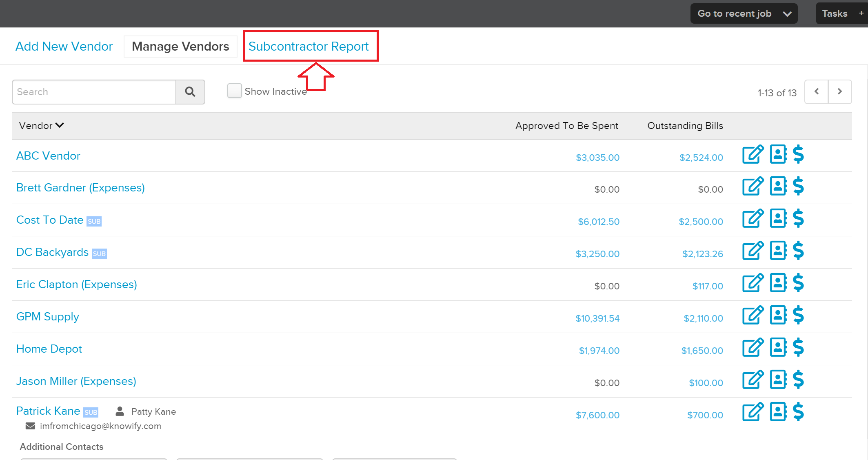Viewport: 868px width, 460px height.
Task: Click dollar icon for Jason Miller
Action: [x=798, y=380]
